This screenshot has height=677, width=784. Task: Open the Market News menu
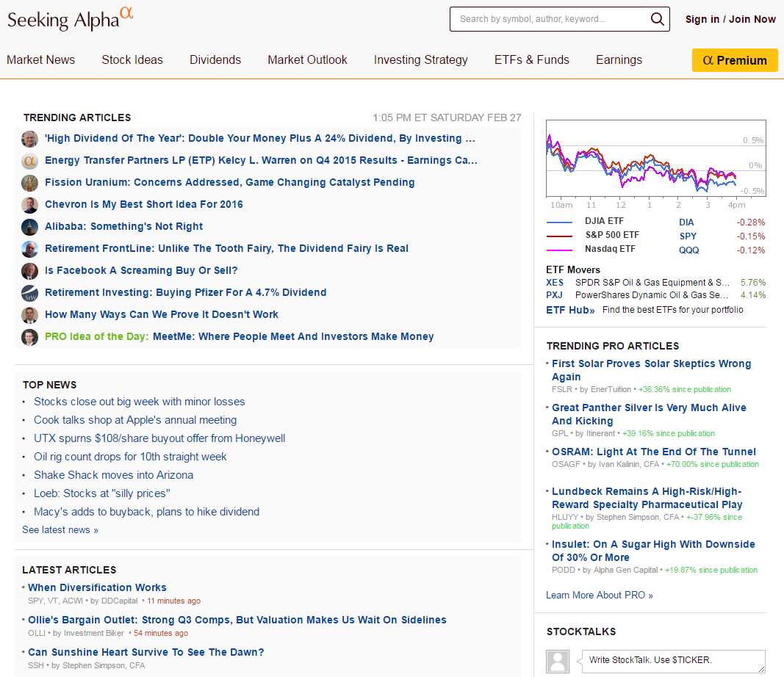pos(41,60)
